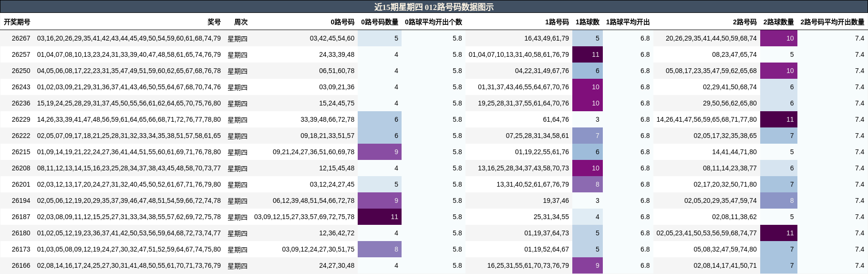Select winning numbers starting 15,19,24,25,28
The image size is (868, 274).
[x=129, y=103]
